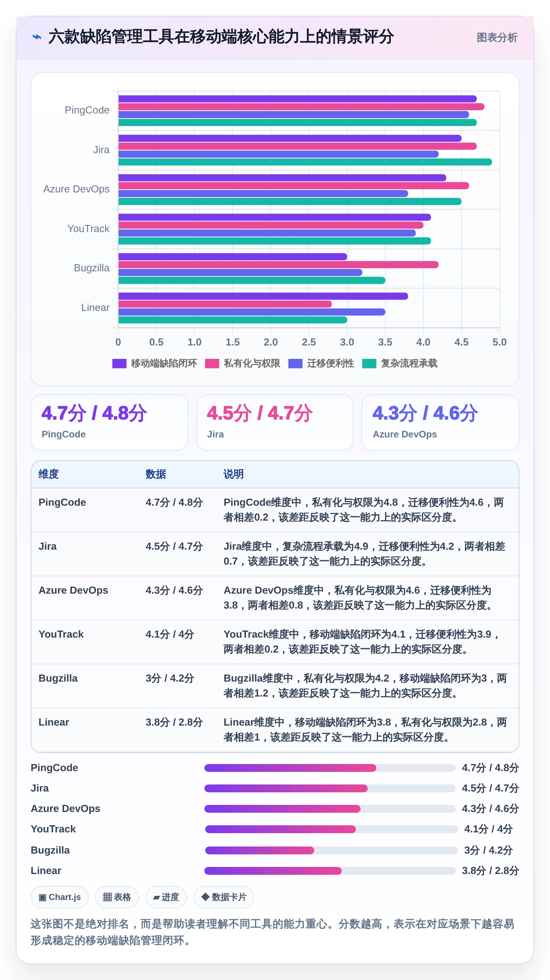Click the diamond icon in 数据卡片 chip
This screenshot has height=980, width=550.
pos(205,897)
